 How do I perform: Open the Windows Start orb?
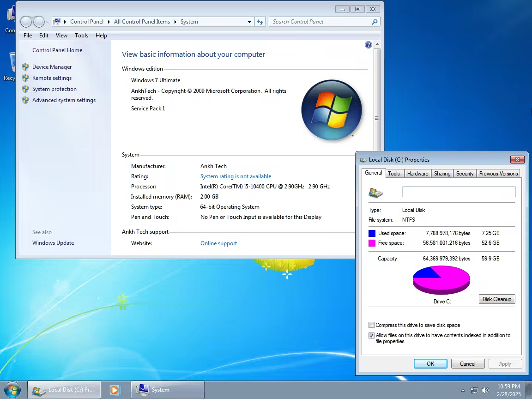[12, 390]
